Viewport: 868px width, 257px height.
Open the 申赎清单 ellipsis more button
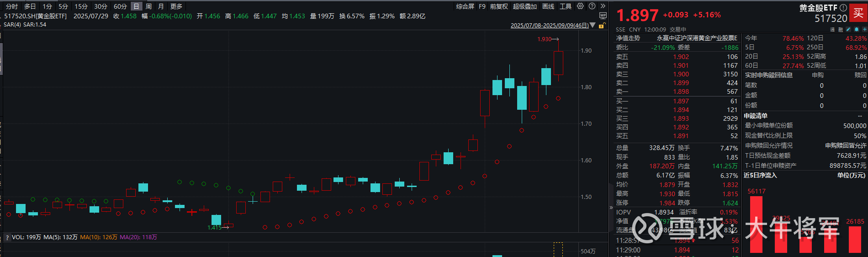click(860, 116)
